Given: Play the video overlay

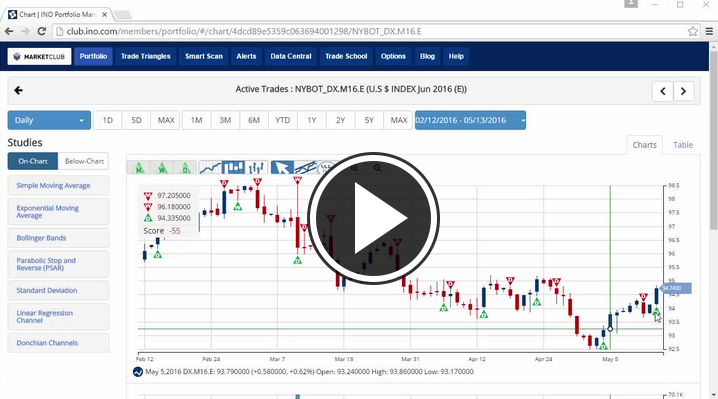Looking at the screenshot, I should [374, 219].
